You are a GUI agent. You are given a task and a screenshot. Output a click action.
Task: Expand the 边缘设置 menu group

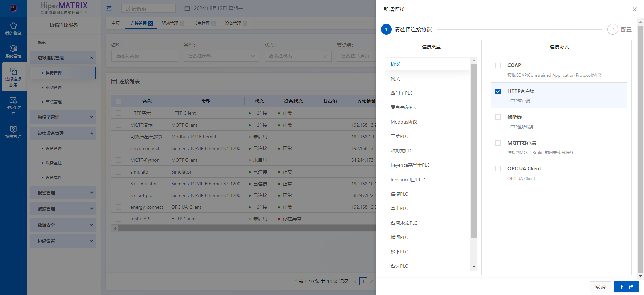63,241
